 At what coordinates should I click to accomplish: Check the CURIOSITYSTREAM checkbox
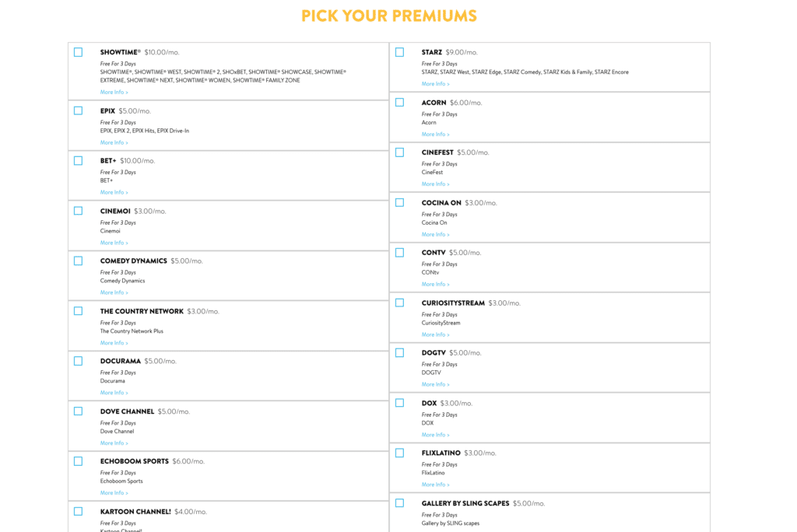click(x=400, y=303)
